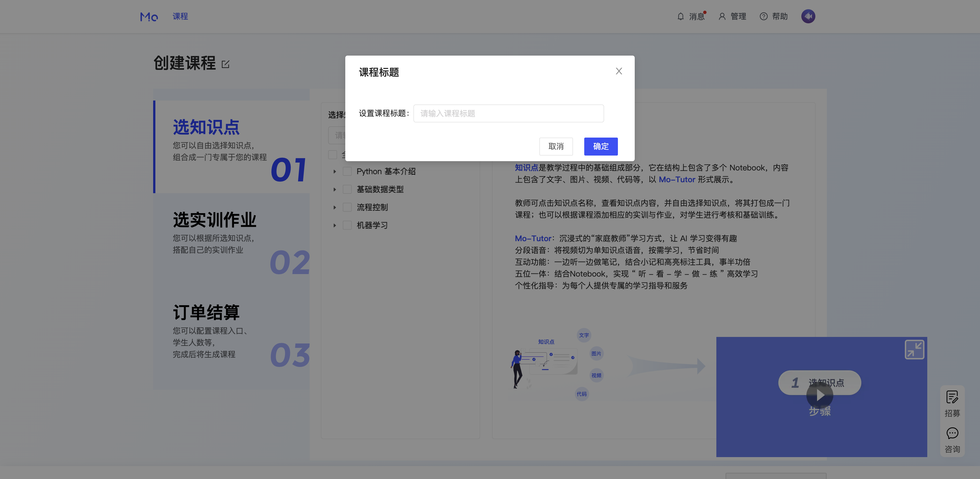Click the purple user avatar
The height and width of the screenshot is (479, 980).
point(808,16)
